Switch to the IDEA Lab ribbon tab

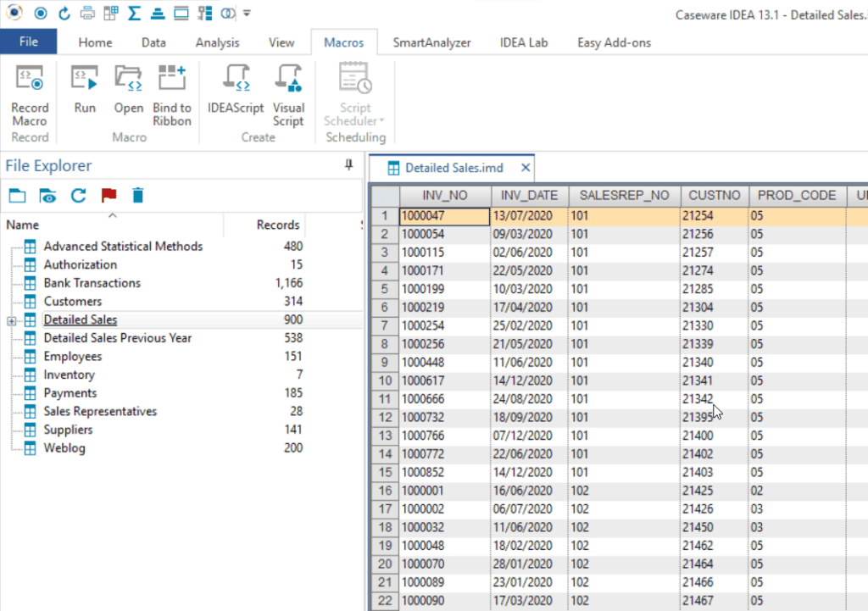pos(524,42)
